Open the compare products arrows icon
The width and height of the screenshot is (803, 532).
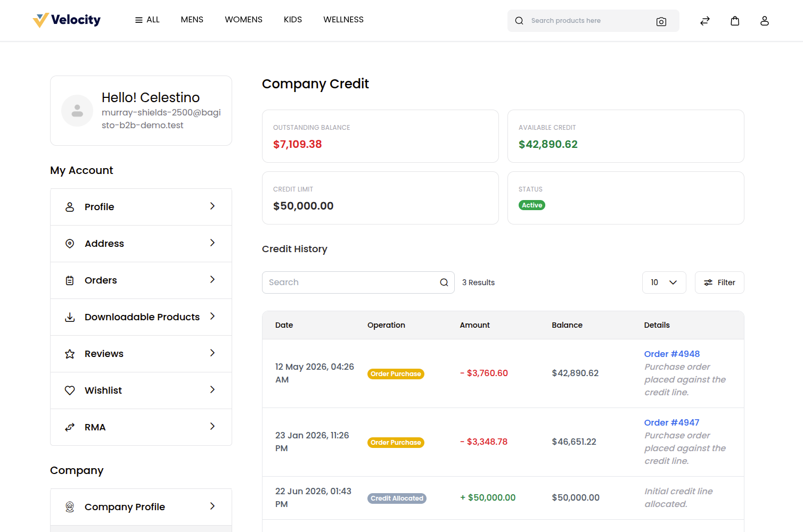[x=705, y=21]
